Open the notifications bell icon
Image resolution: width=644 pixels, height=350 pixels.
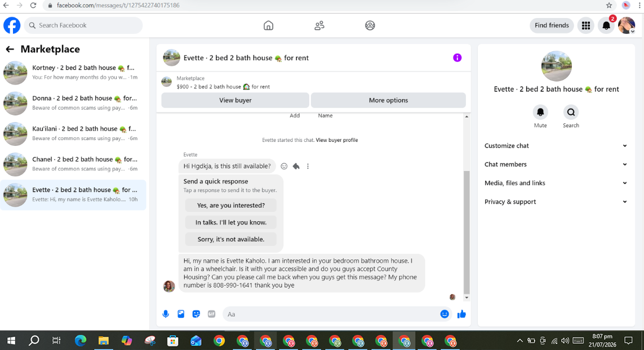(x=606, y=25)
